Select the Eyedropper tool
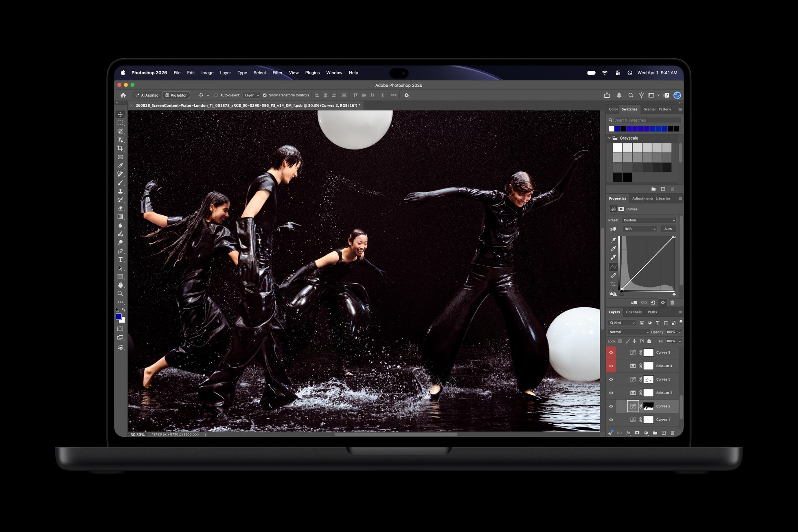 point(120,166)
